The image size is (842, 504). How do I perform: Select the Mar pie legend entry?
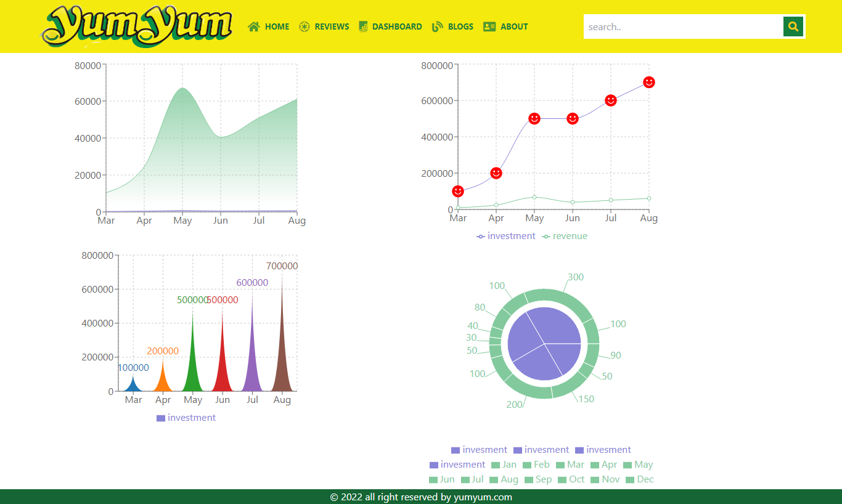570,465
